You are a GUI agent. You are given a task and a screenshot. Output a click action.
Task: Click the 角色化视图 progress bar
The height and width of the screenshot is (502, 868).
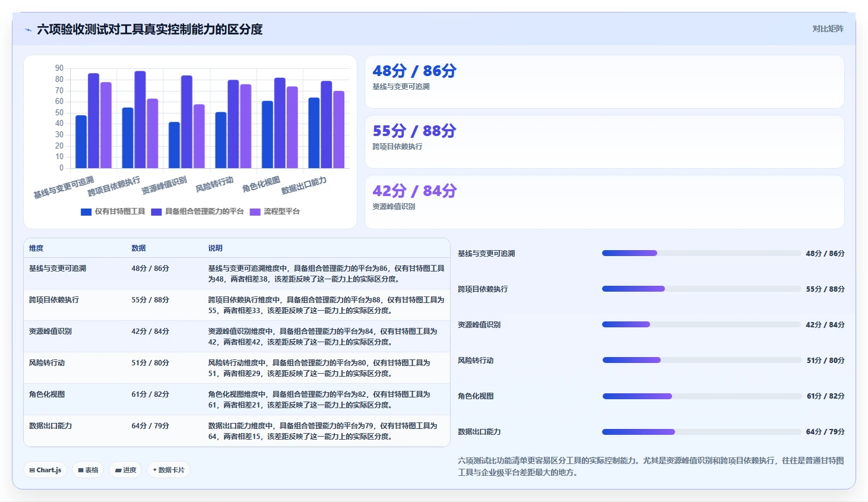[x=702, y=396]
